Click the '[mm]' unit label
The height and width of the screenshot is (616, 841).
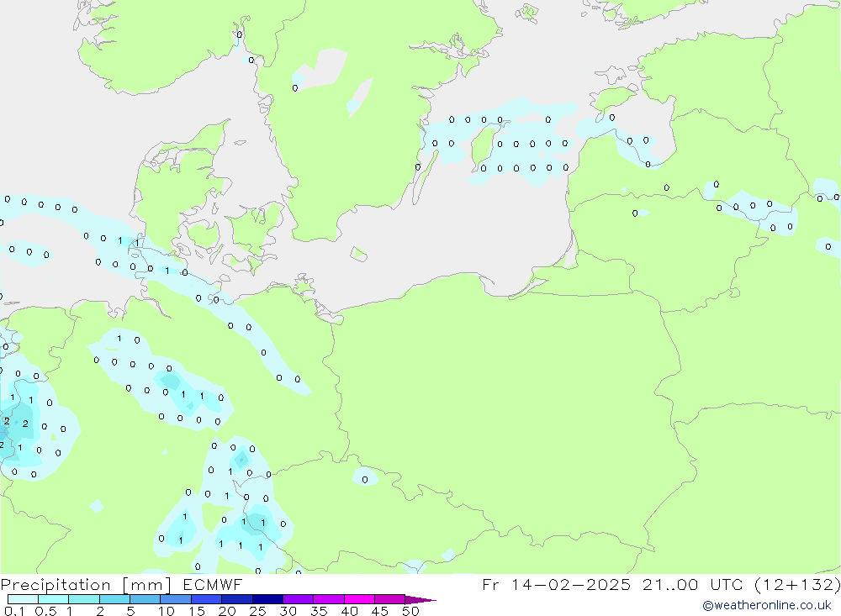click(x=146, y=585)
